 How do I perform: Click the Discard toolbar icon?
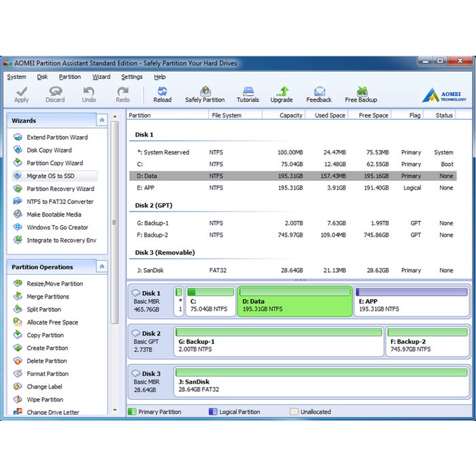tap(55, 91)
